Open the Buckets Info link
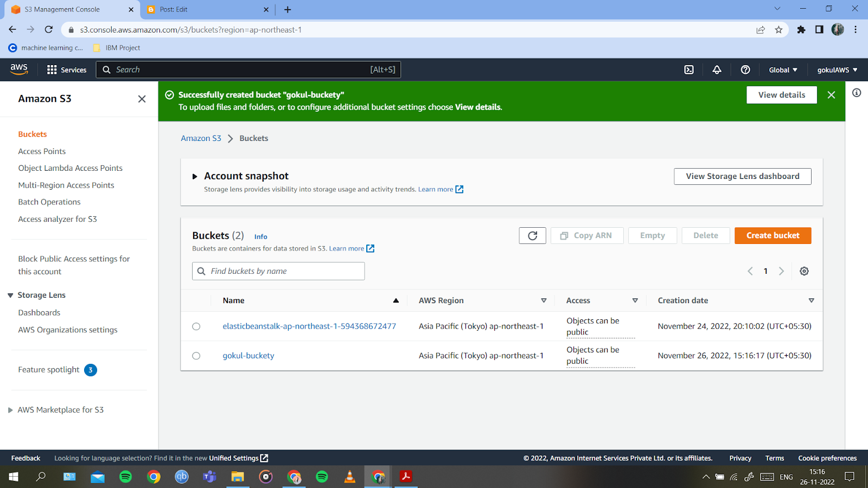This screenshot has height=488, width=868. pos(261,237)
